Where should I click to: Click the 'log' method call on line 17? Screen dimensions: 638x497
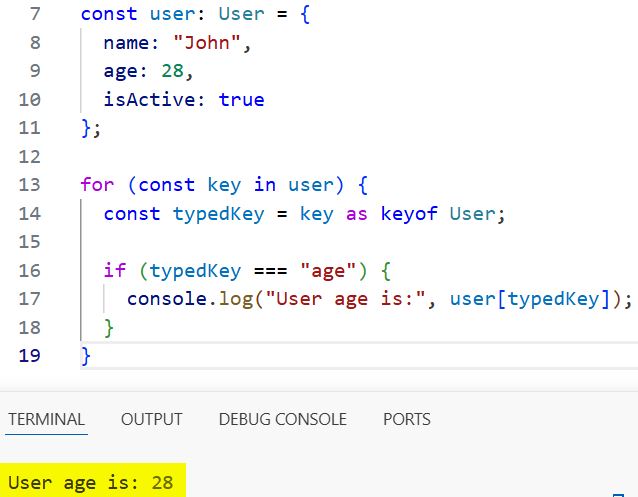point(236,300)
